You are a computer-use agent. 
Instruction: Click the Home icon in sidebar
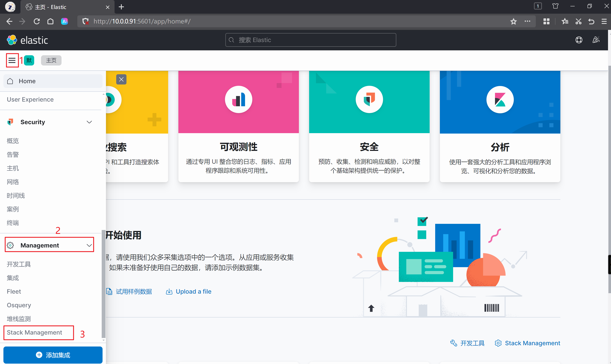(10, 81)
